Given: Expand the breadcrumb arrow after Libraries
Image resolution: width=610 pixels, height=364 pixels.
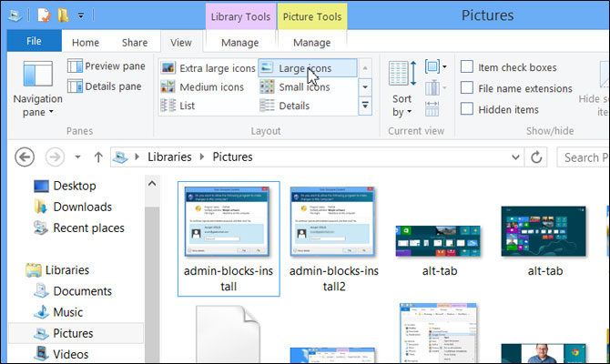Looking at the screenshot, I should point(202,157).
